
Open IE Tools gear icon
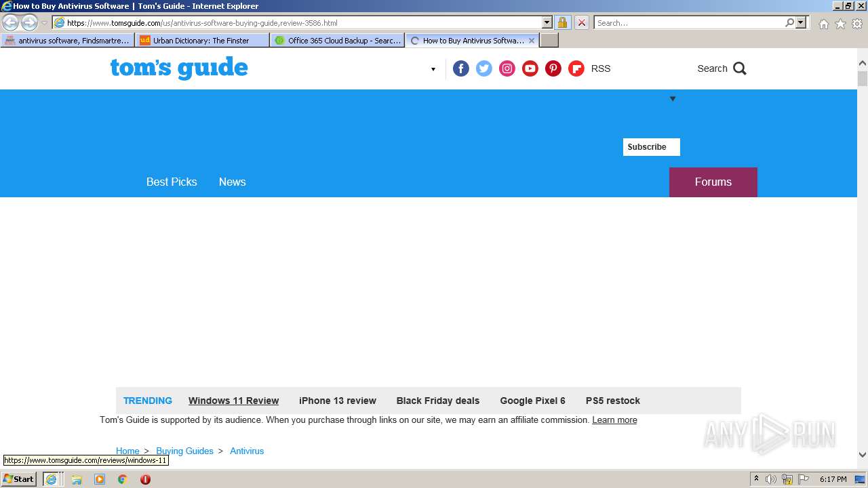857,24
